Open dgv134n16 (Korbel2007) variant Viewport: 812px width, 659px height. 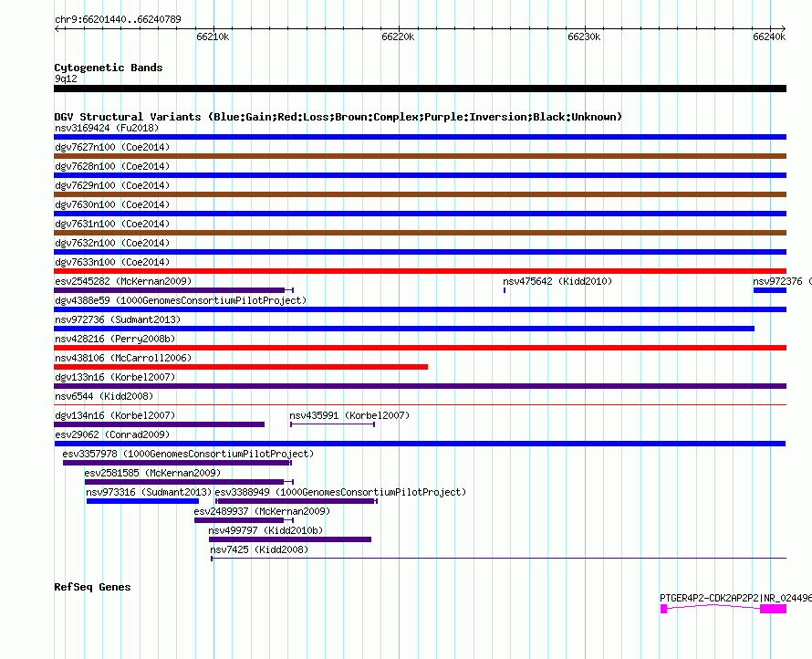(115, 415)
